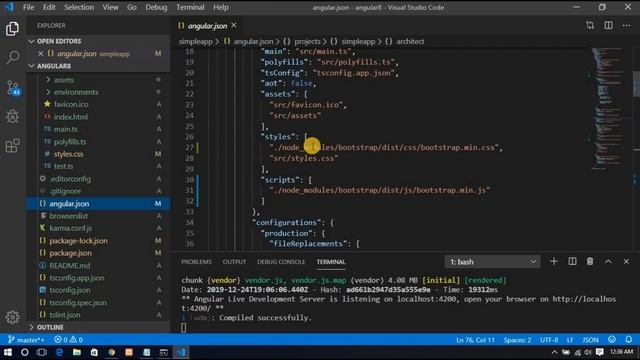Open the Extensions view in activity bar
The width and height of the screenshot is (640, 360).
pyautogui.click(x=12, y=145)
